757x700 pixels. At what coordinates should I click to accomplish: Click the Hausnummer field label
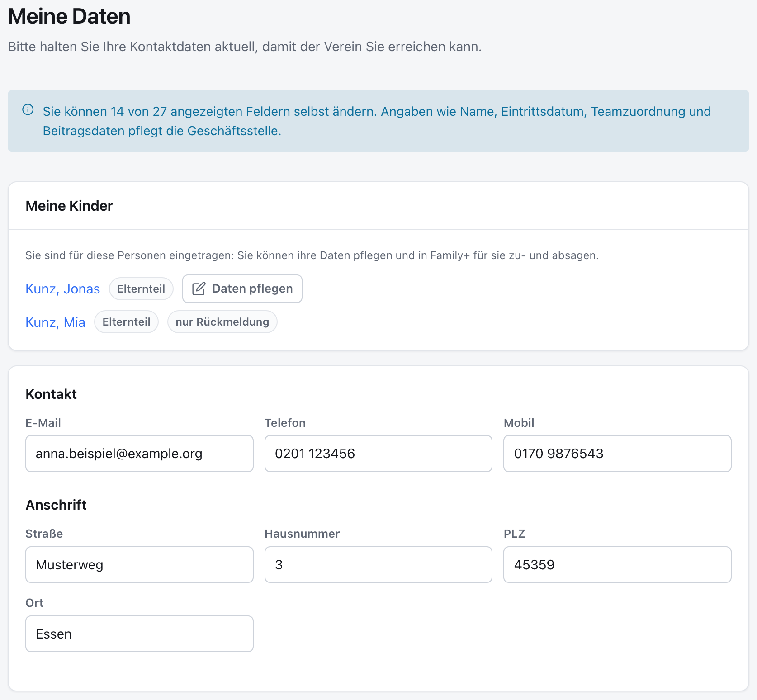coord(302,534)
